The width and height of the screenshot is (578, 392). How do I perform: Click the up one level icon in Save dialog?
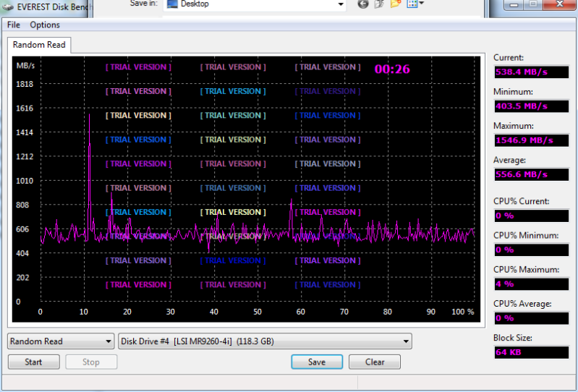tap(379, 4)
